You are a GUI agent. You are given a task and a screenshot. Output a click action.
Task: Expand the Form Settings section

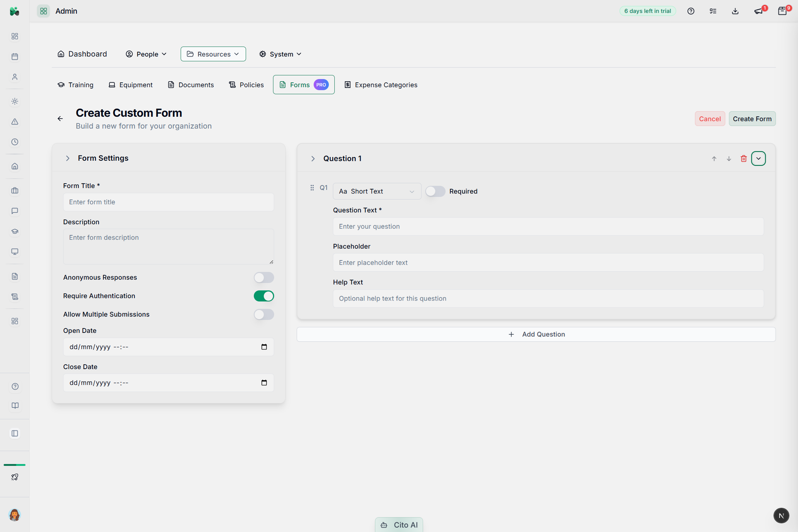(x=68, y=158)
